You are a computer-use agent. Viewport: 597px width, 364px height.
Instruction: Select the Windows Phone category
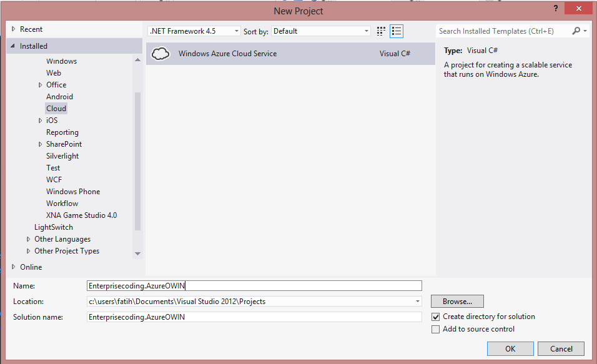pyautogui.click(x=73, y=192)
